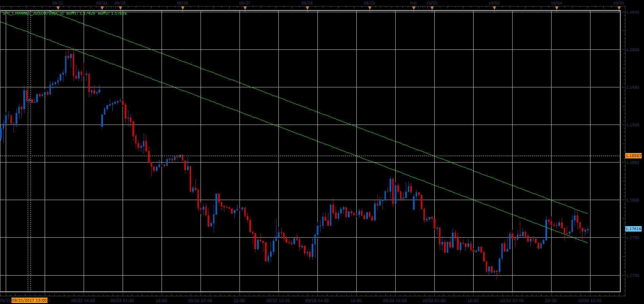Click the 1.1800 price axis label
Screen dimensions: 644x304
click(633, 200)
